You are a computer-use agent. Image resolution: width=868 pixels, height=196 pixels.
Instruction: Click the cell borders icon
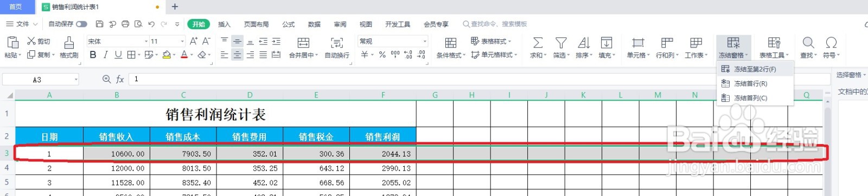[x=131, y=55]
